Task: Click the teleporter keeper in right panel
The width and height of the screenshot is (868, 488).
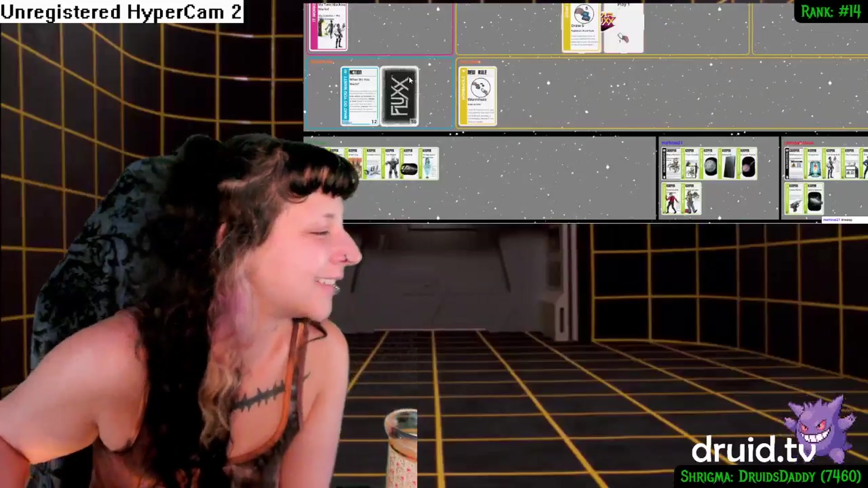Action: click(x=814, y=164)
